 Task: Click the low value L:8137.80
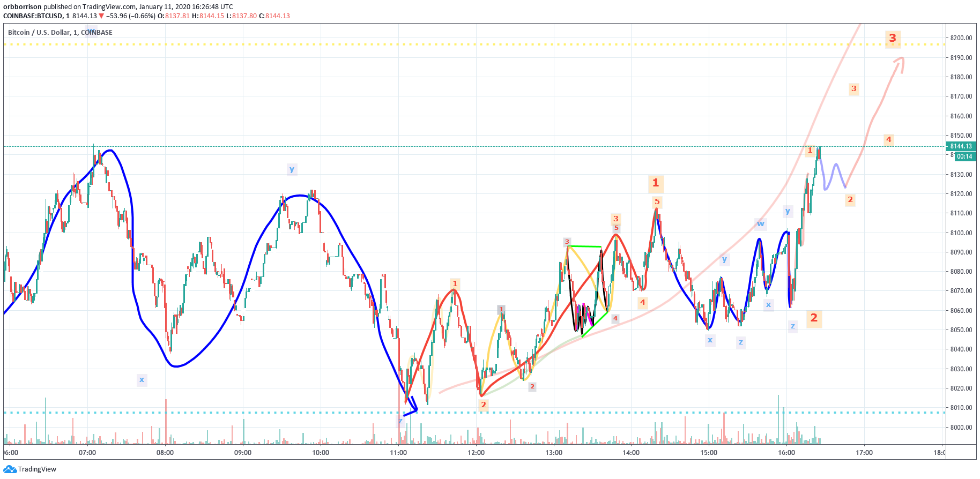click(x=241, y=16)
